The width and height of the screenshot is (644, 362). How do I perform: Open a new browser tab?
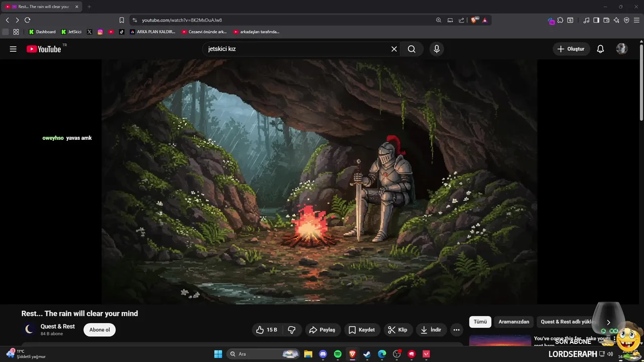click(89, 7)
